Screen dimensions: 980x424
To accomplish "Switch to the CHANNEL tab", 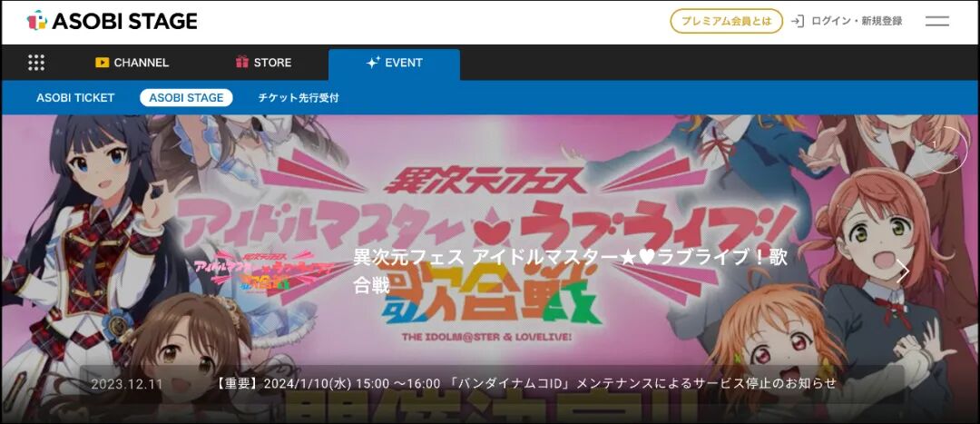I will pyautogui.click(x=132, y=63).
